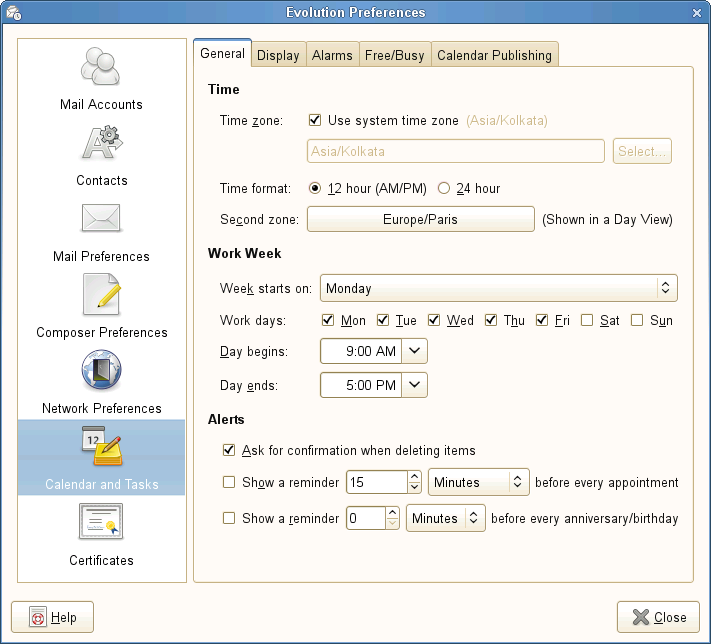Switch to the Display tab

(278, 55)
